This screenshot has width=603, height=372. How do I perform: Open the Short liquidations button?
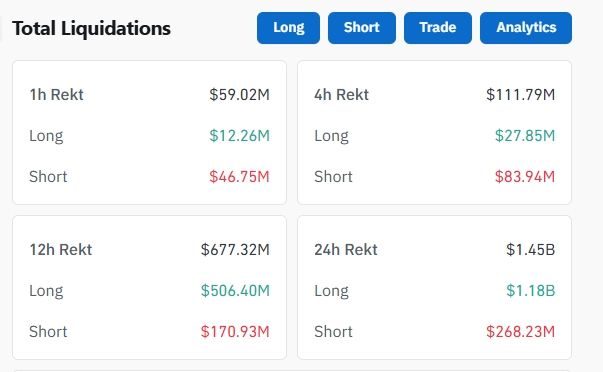tap(362, 28)
